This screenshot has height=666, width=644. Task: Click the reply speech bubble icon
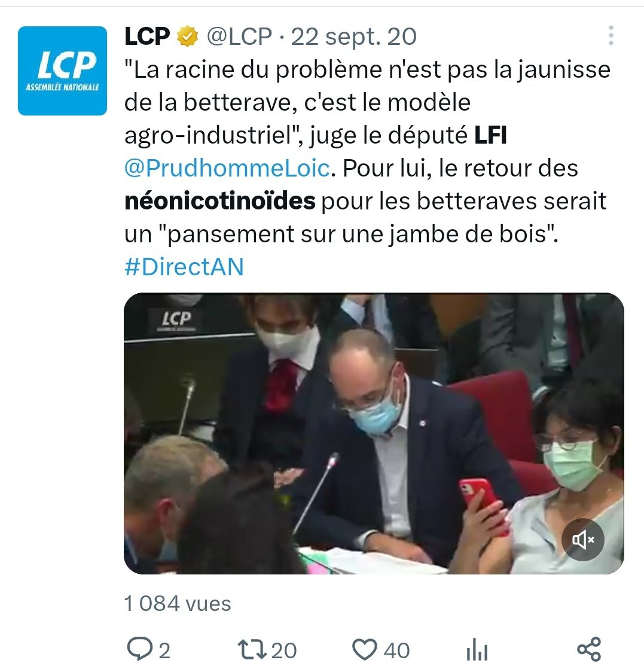click(x=140, y=649)
